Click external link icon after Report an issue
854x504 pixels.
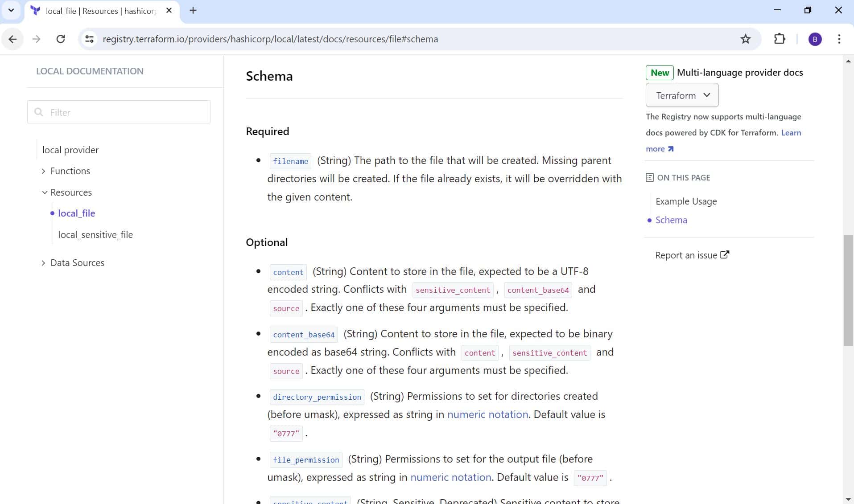point(725,255)
